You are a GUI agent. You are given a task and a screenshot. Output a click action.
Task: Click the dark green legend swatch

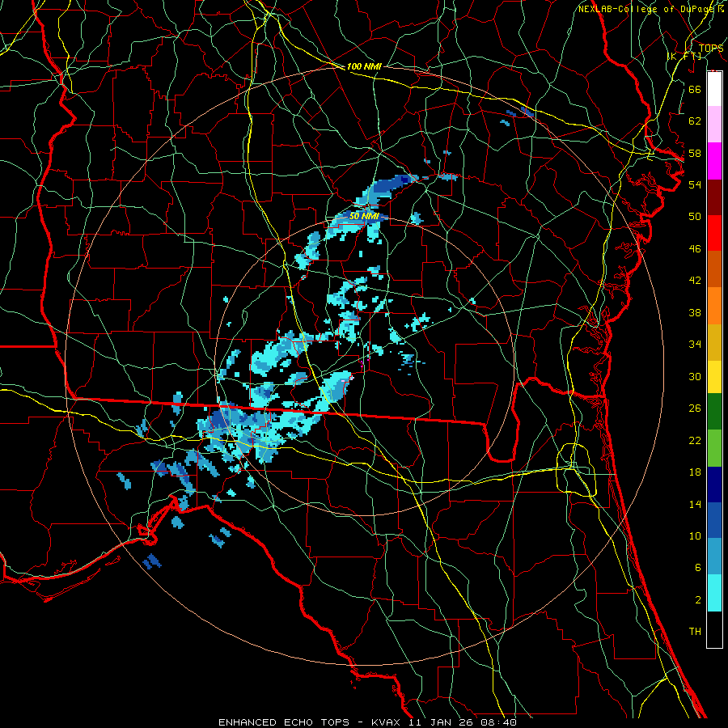(714, 412)
